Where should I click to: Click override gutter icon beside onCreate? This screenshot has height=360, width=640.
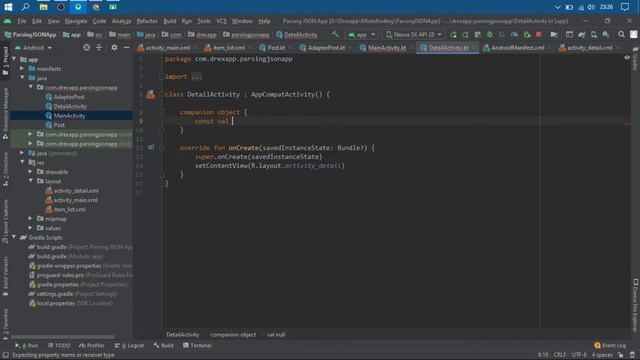(151, 147)
